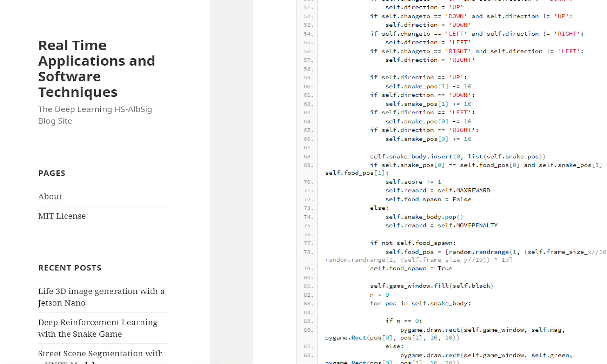607x364 pixels.
Task: Click the site tagline The Deep Learning HS-AlbSig Blog Site
Action: pos(95,115)
